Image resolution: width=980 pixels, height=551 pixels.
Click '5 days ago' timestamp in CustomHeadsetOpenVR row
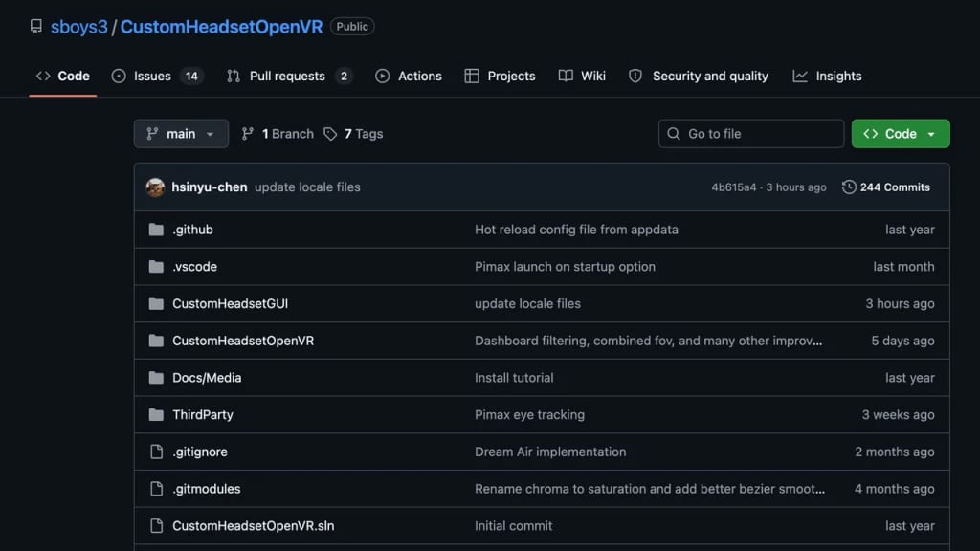tap(902, 341)
